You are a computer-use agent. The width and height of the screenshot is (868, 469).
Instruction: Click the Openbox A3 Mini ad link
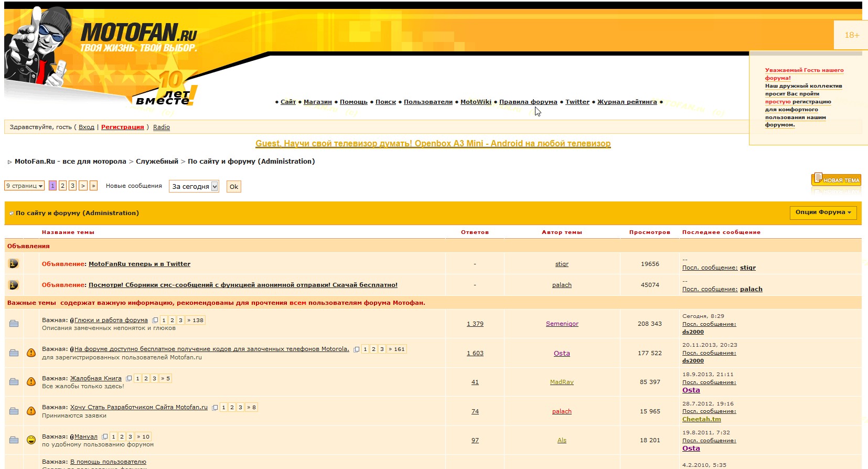[x=433, y=143]
